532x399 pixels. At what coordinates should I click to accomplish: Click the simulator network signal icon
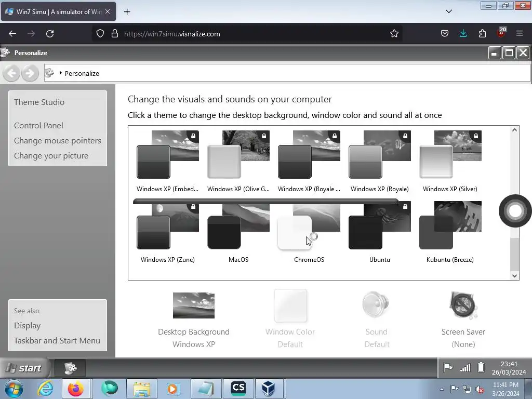click(x=465, y=367)
